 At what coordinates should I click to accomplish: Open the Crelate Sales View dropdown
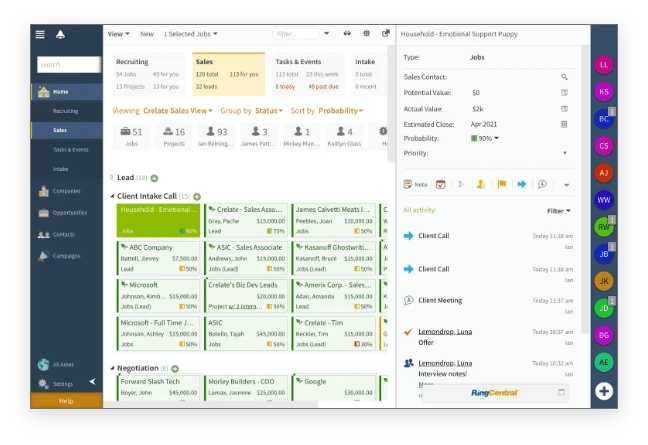click(x=178, y=111)
